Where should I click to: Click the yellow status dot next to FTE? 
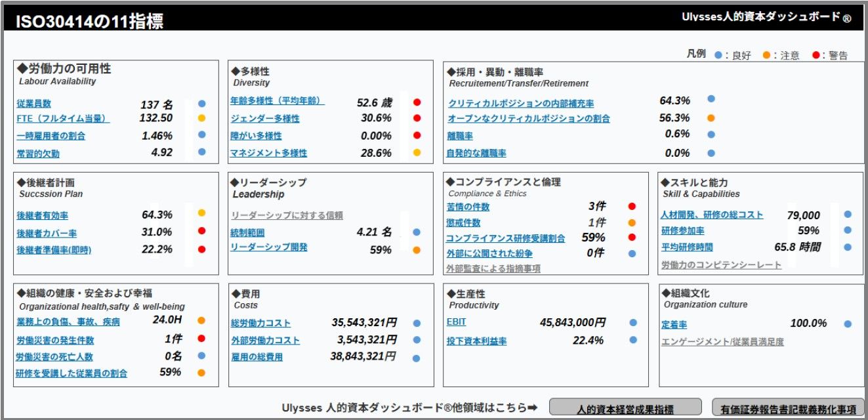pos(201,119)
